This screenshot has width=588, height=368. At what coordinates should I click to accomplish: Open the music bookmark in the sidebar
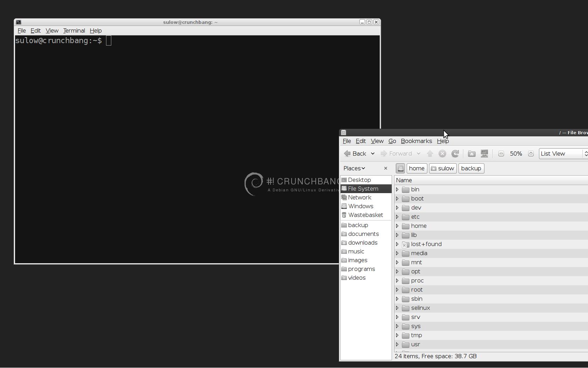(x=366, y=251)
